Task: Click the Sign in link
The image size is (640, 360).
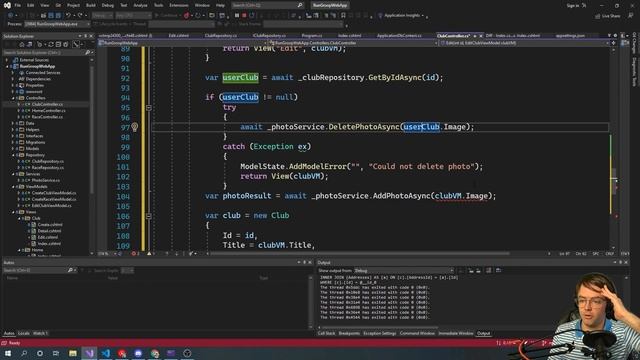Action: pos(573,5)
